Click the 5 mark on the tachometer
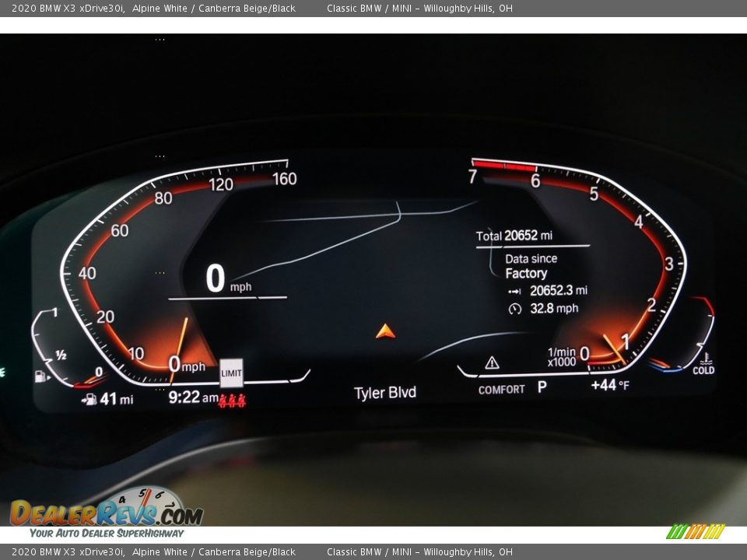 click(x=594, y=194)
